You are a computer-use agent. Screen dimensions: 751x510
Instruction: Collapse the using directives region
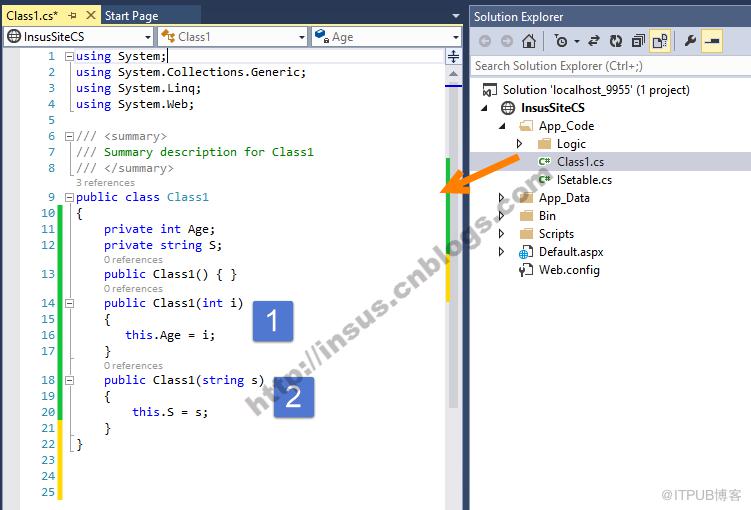point(69,57)
